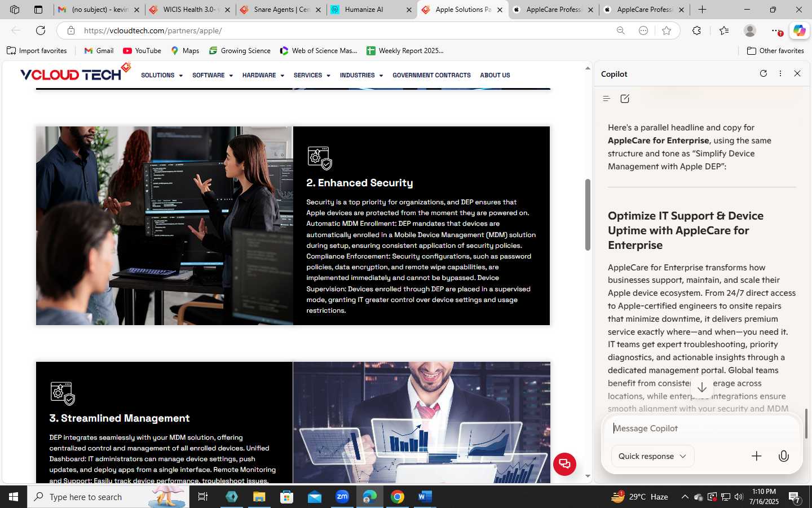812x508 pixels.
Task: Click the Enhanced Security team photo
Action: click(x=165, y=226)
